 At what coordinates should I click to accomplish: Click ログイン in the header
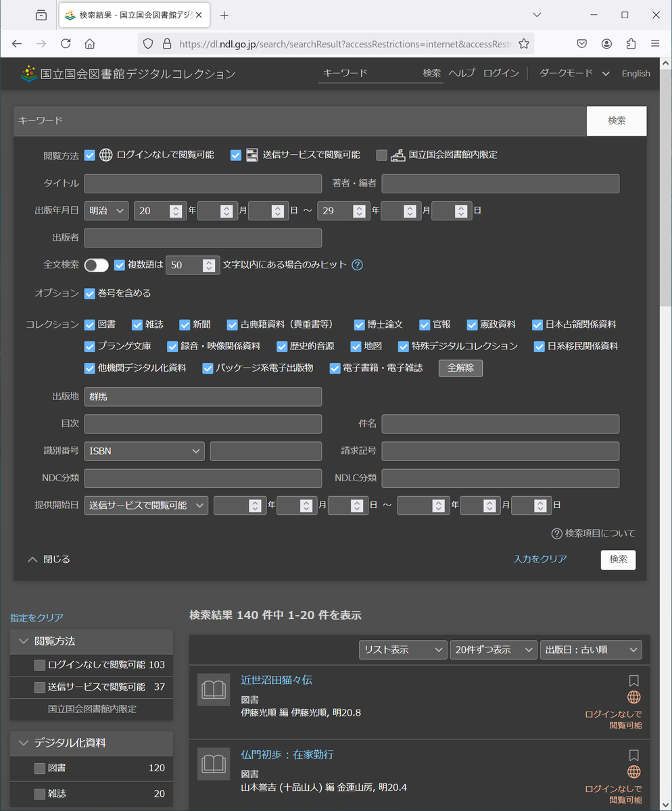coord(501,73)
